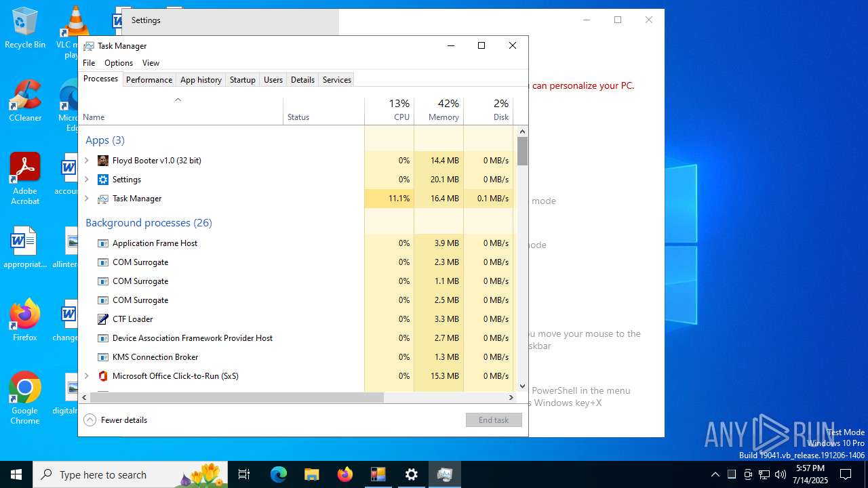The width and height of the screenshot is (868, 488).
Task: Select the Adobe Acrobat desktop icon
Action: 25,179
